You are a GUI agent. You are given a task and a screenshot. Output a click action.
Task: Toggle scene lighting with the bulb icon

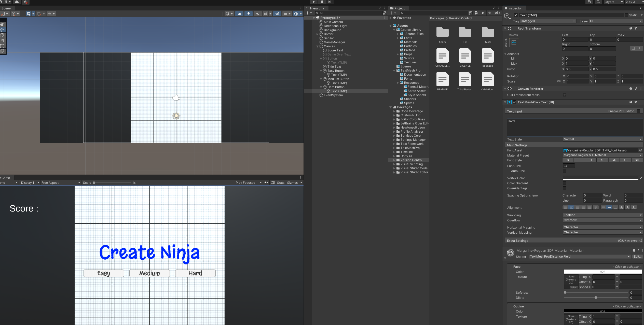(x=249, y=14)
